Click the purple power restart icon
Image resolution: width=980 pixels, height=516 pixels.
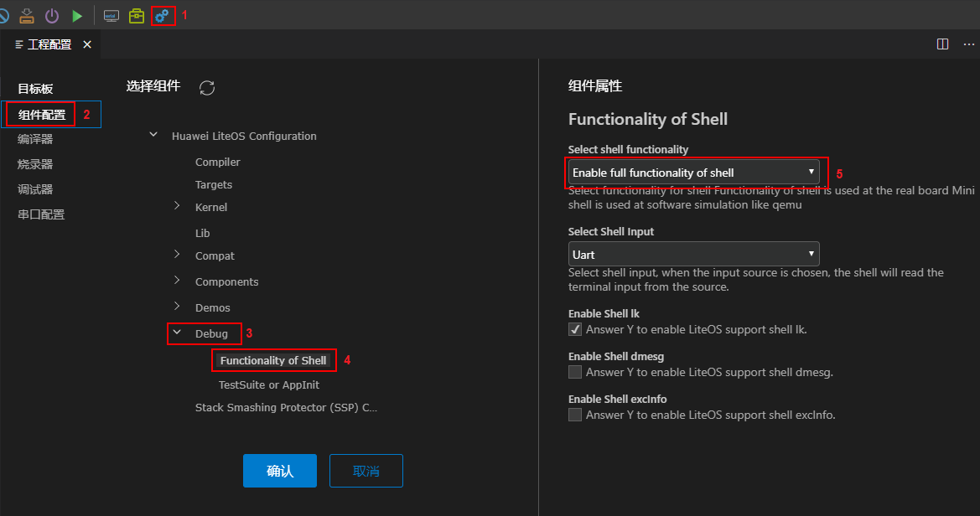pyautogui.click(x=52, y=16)
